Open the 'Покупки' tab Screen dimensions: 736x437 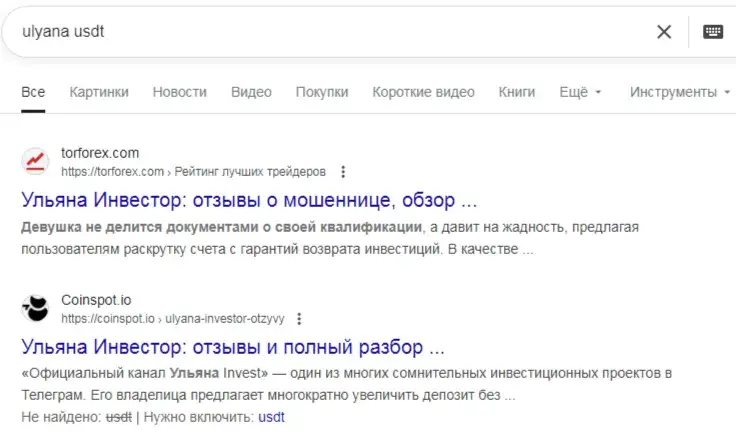point(322,92)
